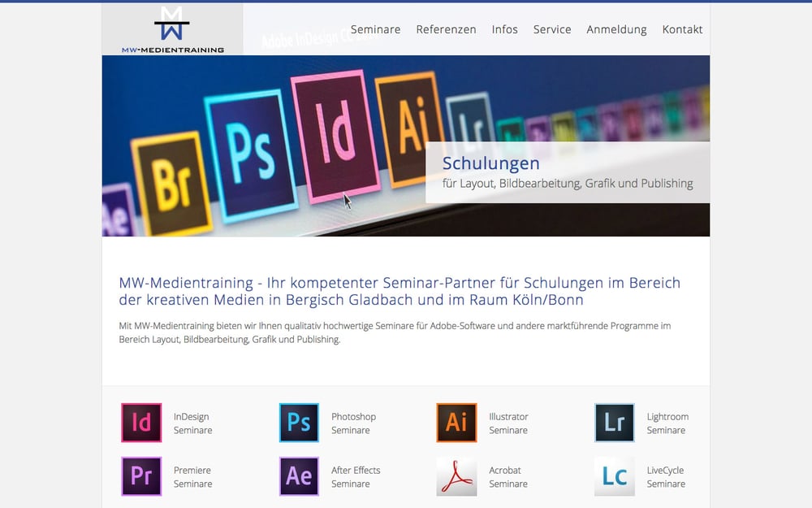Viewport: 812px width, 508px height.
Task: Click the Illustrator Ai seminar icon
Action: (456, 423)
